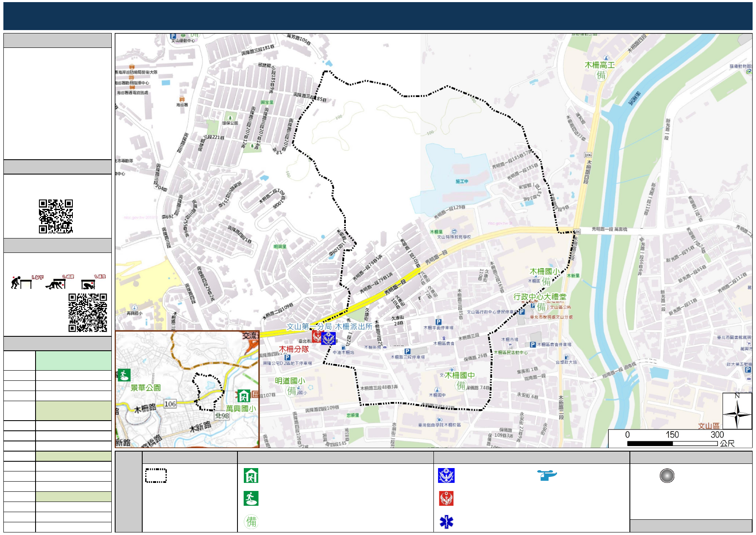756x535 pixels.
Task: Click the black-and-white scale bar
Action: click(x=672, y=444)
